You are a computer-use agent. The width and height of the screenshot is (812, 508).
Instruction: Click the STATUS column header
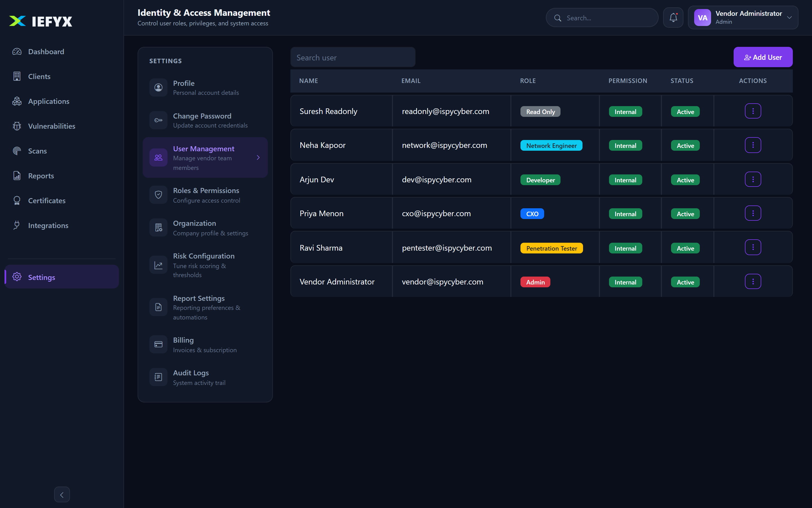[682, 81]
